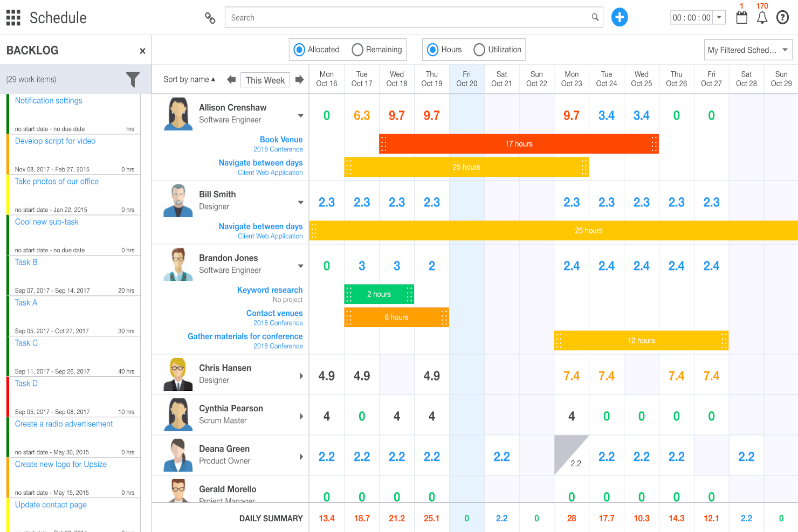Open the timer dropdown arrow
798x532 pixels.
pos(719,17)
